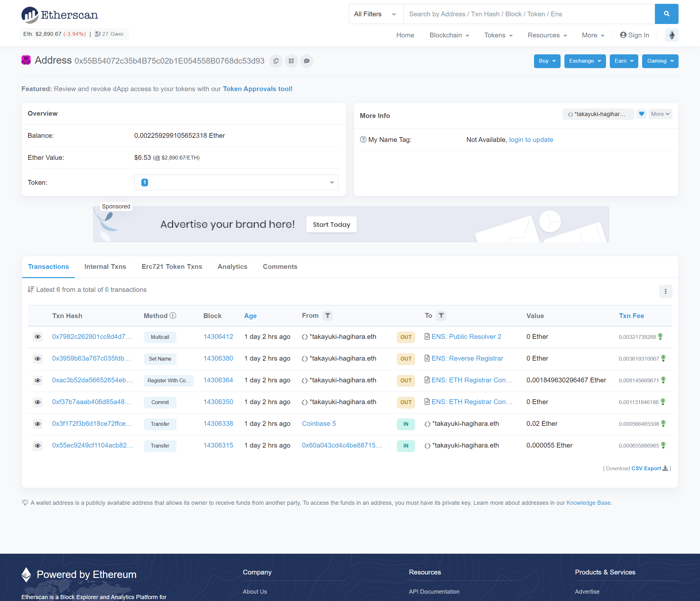700x601 pixels.
Task: Sort by the Age column header
Action: (250, 316)
